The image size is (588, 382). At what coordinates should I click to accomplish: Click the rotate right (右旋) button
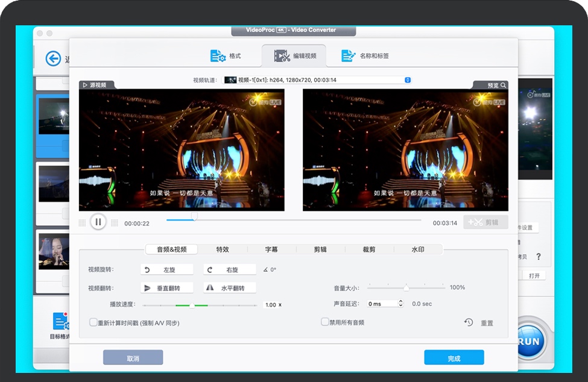click(229, 270)
